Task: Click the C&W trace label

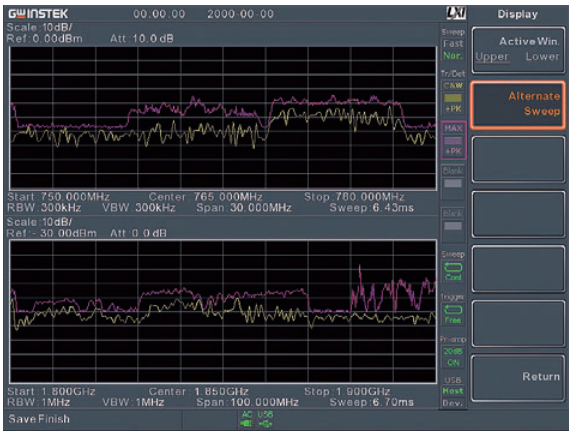Action: click(x=453, y=86)
